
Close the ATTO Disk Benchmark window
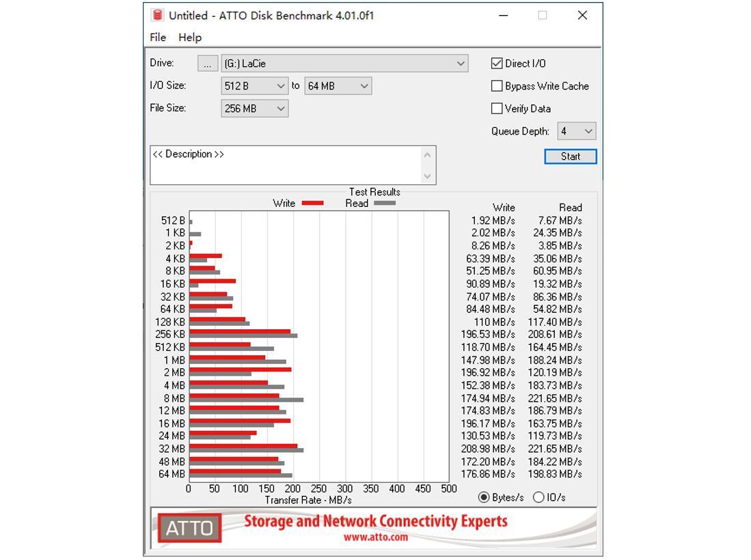click(582, 15)
